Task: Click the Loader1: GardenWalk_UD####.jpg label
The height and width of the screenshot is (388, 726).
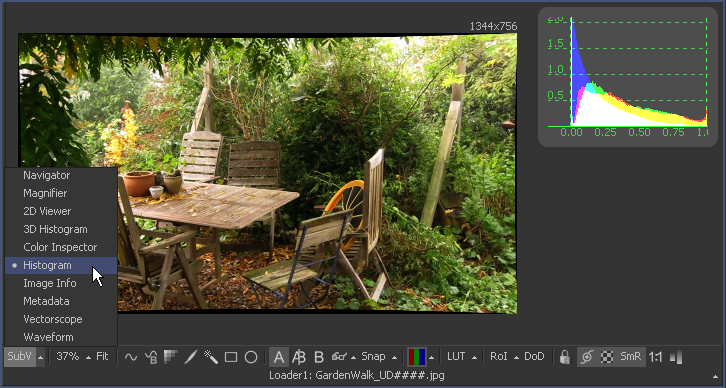Action: pyautogui.click(x=357, y=375)
